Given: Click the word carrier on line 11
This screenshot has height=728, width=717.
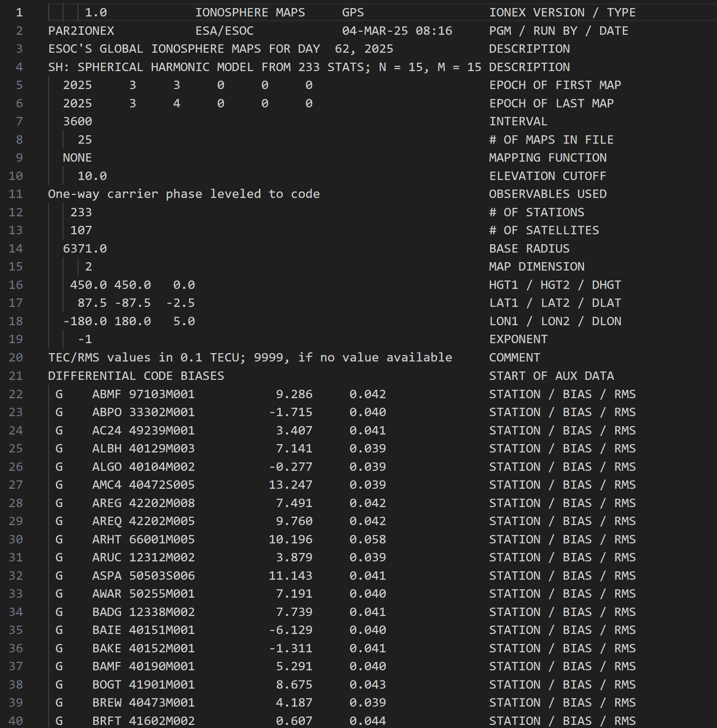Looking at the screenshot, I should [x=132, y=194].
